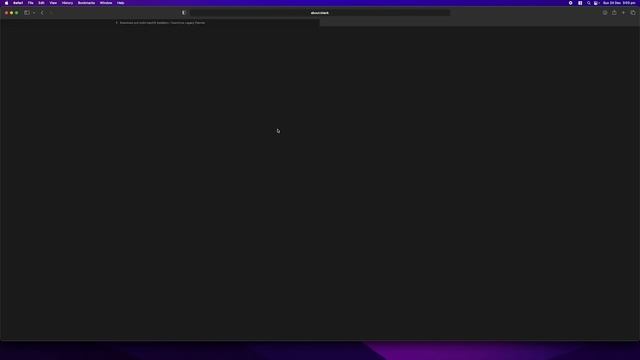The height and width of the screenshot is (360, 640).
Task: Open the Help menu
Action: (120, 3)
